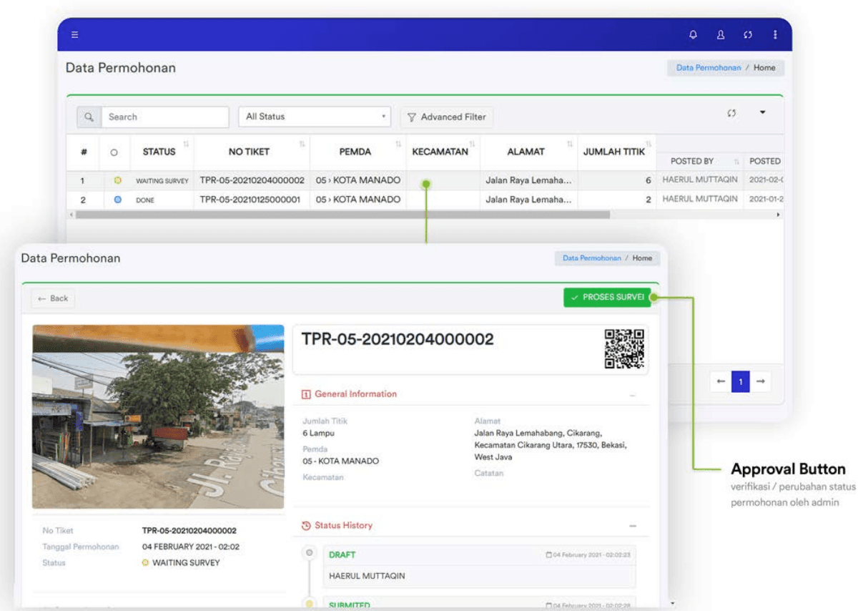The width and height of the screenshot is (868, 611).
Task: Collapse the General Information section
Action: point(632,395)
